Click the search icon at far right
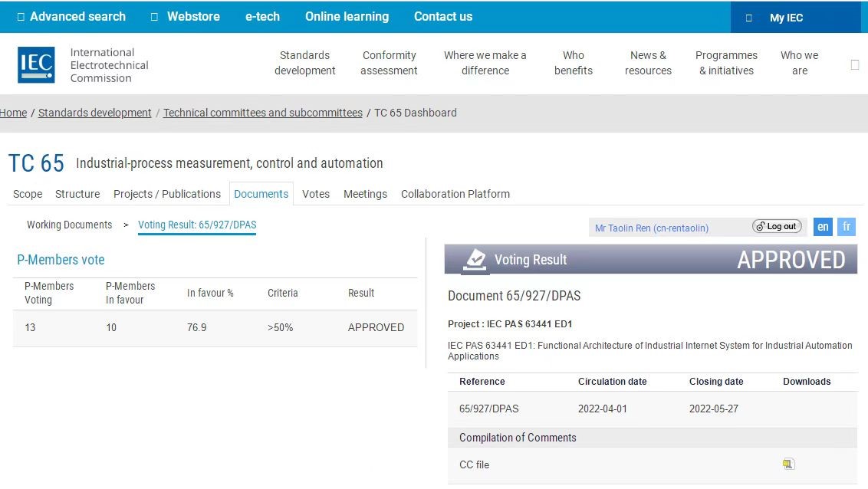Screen dimensions: 868x489 coord(854,65)
